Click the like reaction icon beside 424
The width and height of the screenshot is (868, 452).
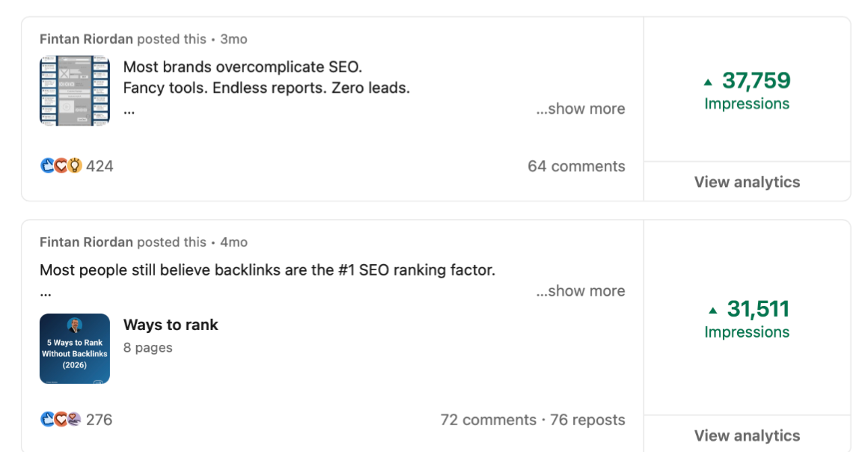[x=47, y=166]
